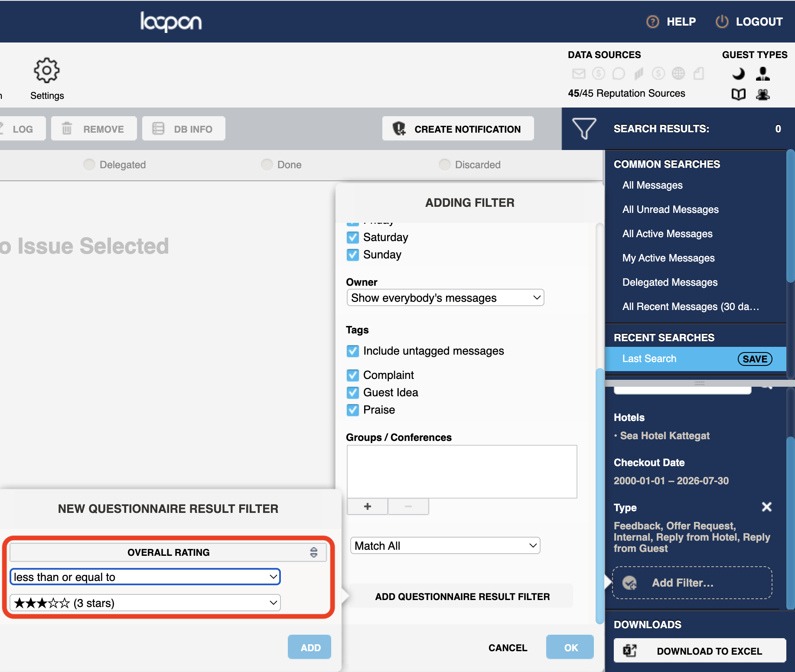Viewport: 795px width, 672px height.
Task: Toggle Include untagged messages checkbox
Action: [353, 351]
